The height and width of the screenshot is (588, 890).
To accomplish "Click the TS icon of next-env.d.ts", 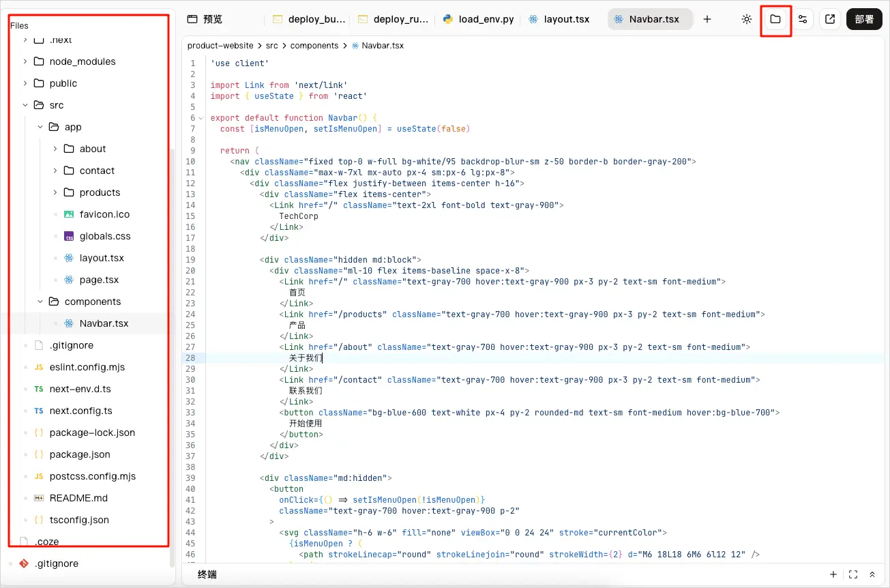I will point(39,389).
